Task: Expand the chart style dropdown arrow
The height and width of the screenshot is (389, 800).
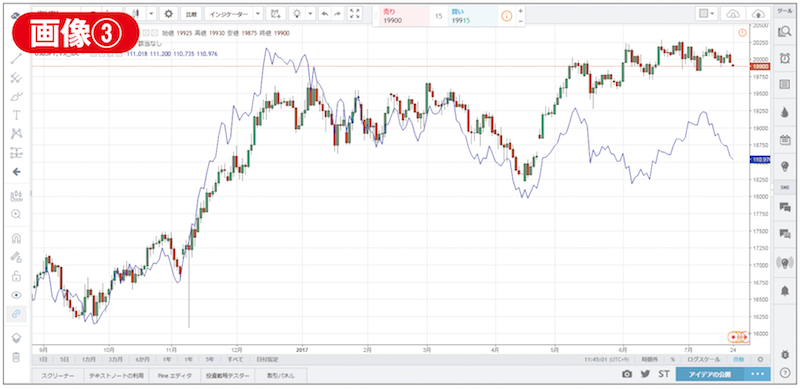Action: coord(151,13)
